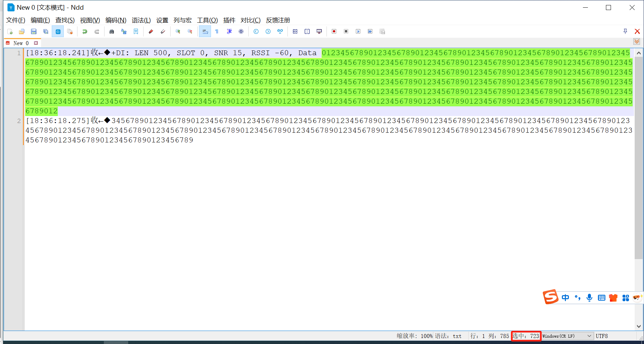Viewport: 644px width, 344px height.
Task: Click the gray Redo arrow icon
Action: 97,31
